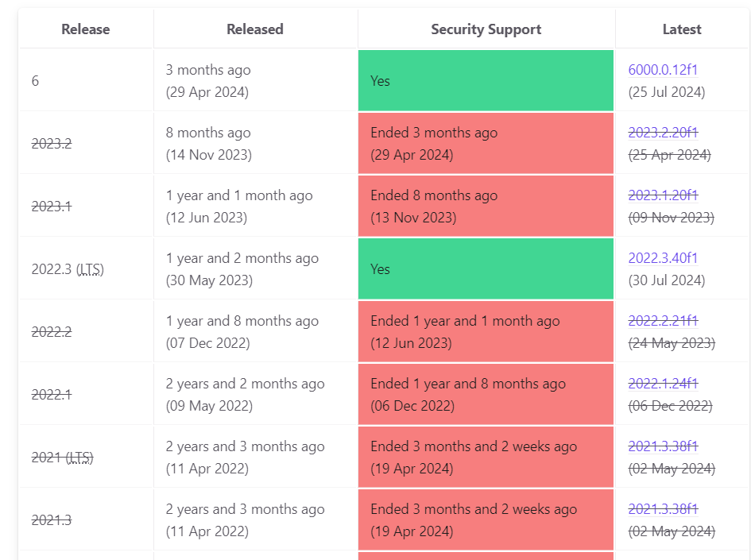Follow the 2022.2.21f1 link
751x560 pixels.
pyautogui.click(x=663, y=321)
